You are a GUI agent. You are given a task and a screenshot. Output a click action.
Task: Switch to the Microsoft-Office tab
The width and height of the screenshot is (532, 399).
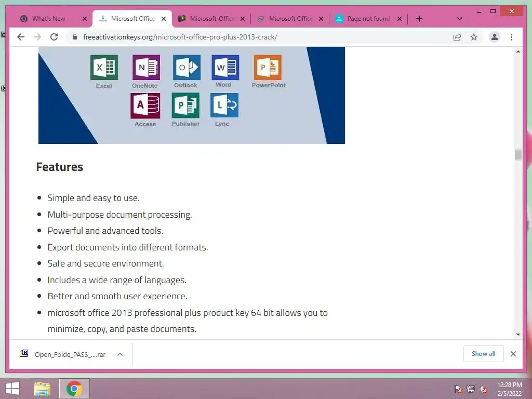tap(212, 19)
